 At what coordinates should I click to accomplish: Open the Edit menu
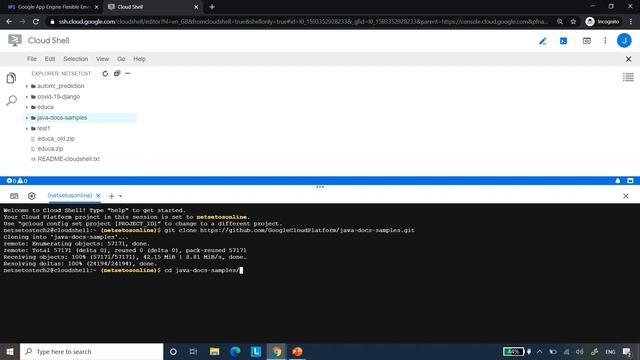pyautogui.click(x=50, y=59)
